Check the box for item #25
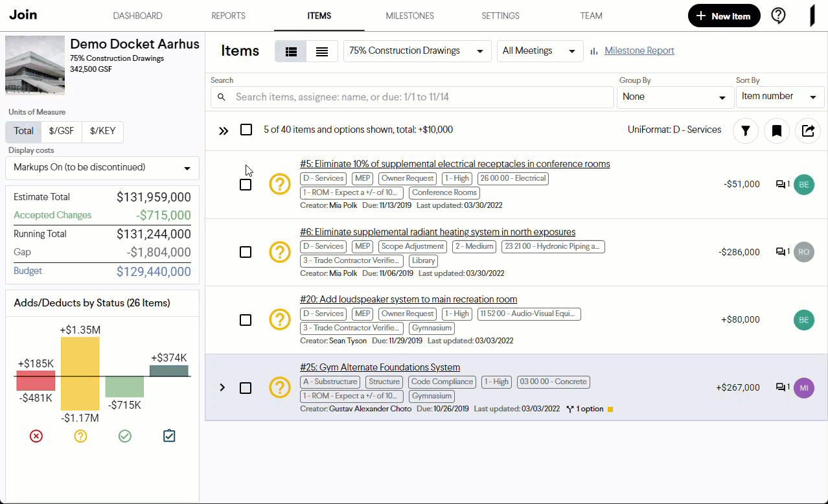This screenshot has width=828, height=504. pyautogui.click(x=246, y=388)
